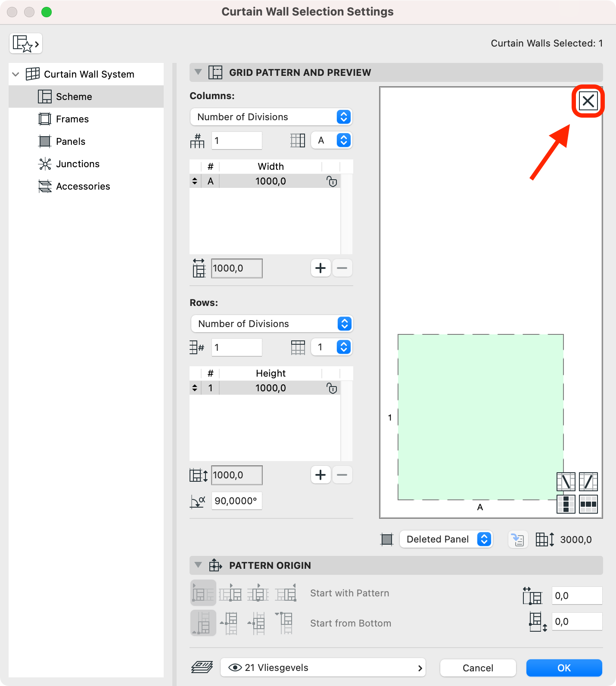Viewport: 616px width, 686px height.
Task: Open the 21 Vliesgevels layer selector
Action: pyautogui.click(x=323, y=667)
